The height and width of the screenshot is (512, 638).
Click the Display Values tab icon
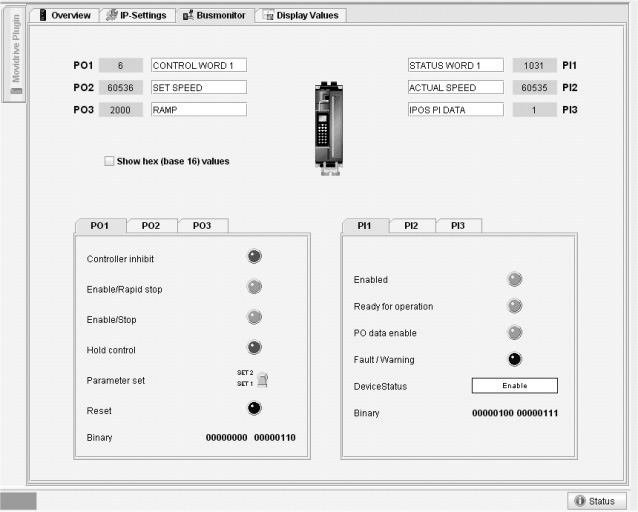(269, 15)
